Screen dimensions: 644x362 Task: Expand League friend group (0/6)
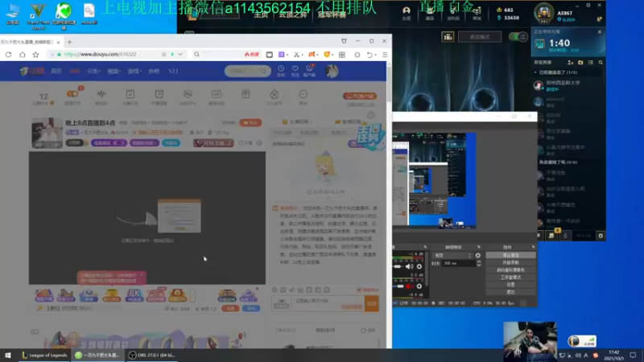[558, 162]
